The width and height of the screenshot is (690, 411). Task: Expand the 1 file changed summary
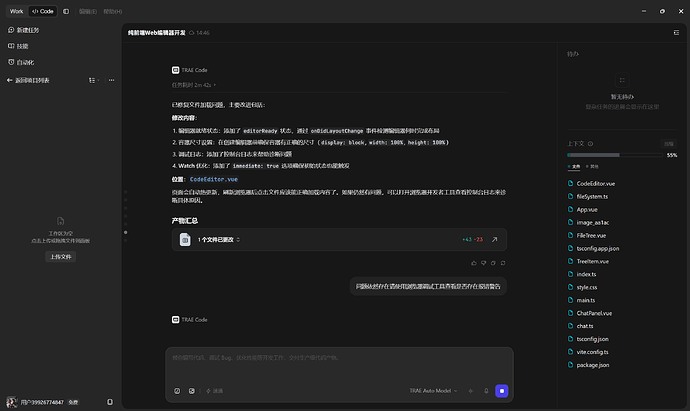pyautogui.click(x=219, y=240)
